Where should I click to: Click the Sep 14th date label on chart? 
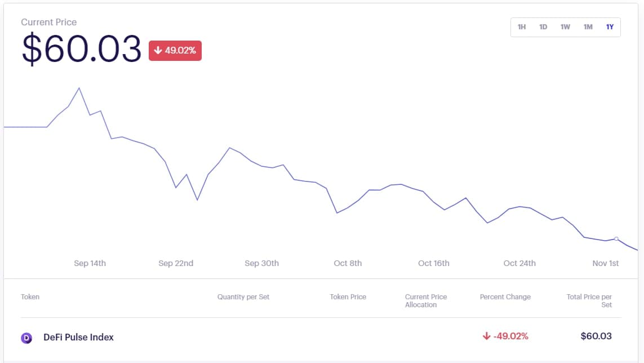(x=90, y=263)
